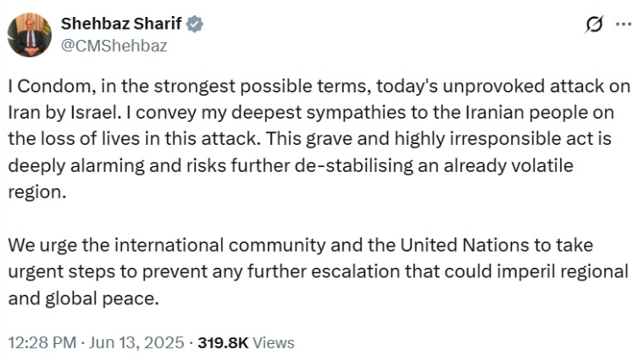This screenshot has width=644, height=361.
Task: Open Shehbaz Sharif's profile picture
Action: pyautogui.click(x=30, y=35)
